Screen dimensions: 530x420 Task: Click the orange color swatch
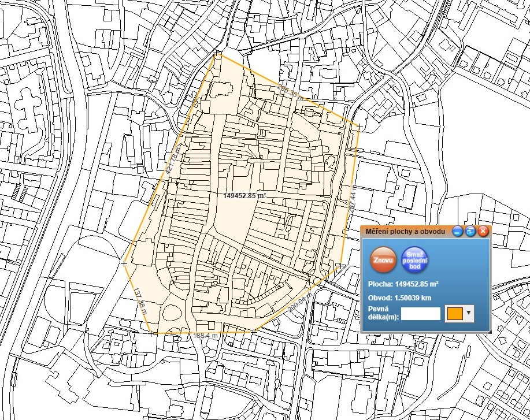pos(455,313)
